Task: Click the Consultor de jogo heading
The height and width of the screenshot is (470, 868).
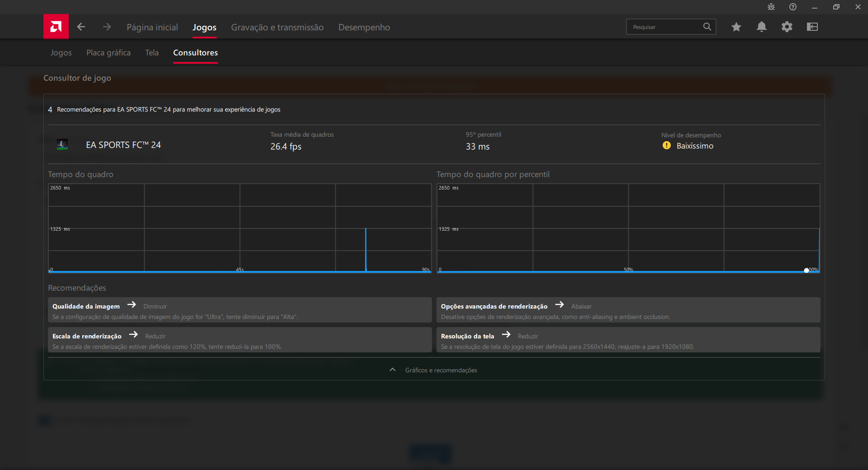Action: pos(77,78)
